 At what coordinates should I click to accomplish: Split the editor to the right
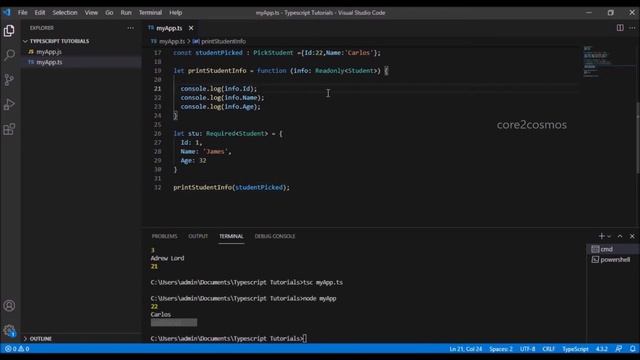tap(620, 28)
